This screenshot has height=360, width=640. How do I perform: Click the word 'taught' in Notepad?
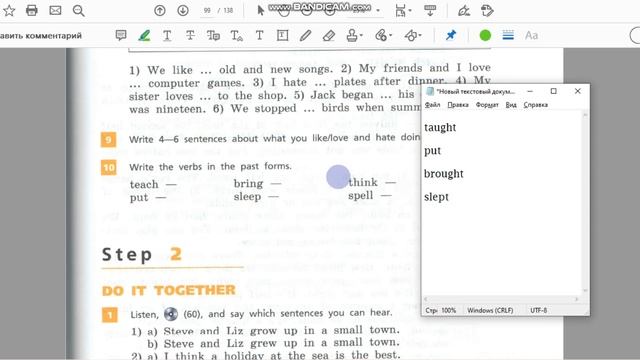440,128
